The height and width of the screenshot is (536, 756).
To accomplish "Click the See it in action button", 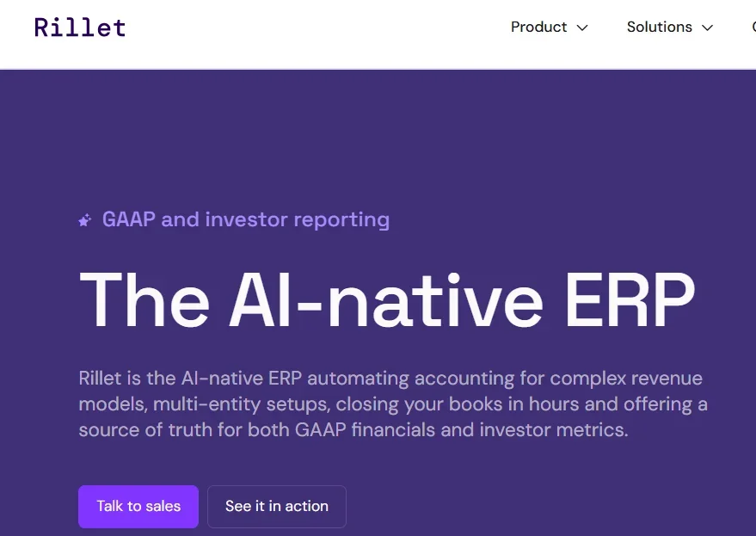I will coord(276,507).
